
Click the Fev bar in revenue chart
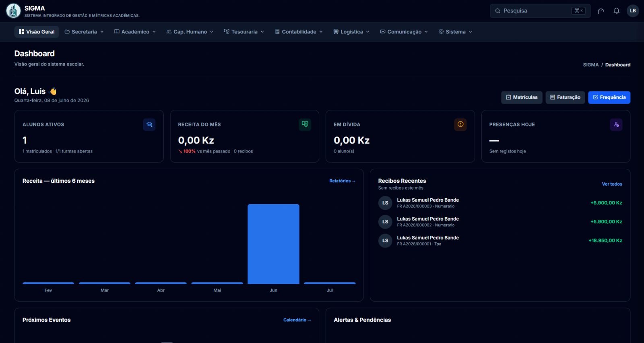point(48,283)
